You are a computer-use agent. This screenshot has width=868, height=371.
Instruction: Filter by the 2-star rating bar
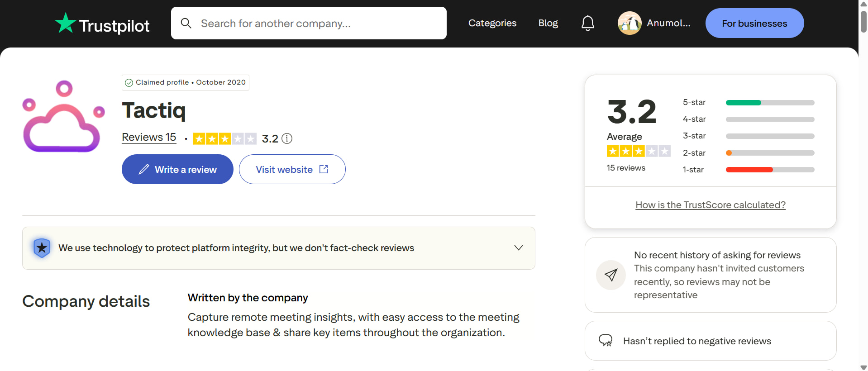[770, 153]
